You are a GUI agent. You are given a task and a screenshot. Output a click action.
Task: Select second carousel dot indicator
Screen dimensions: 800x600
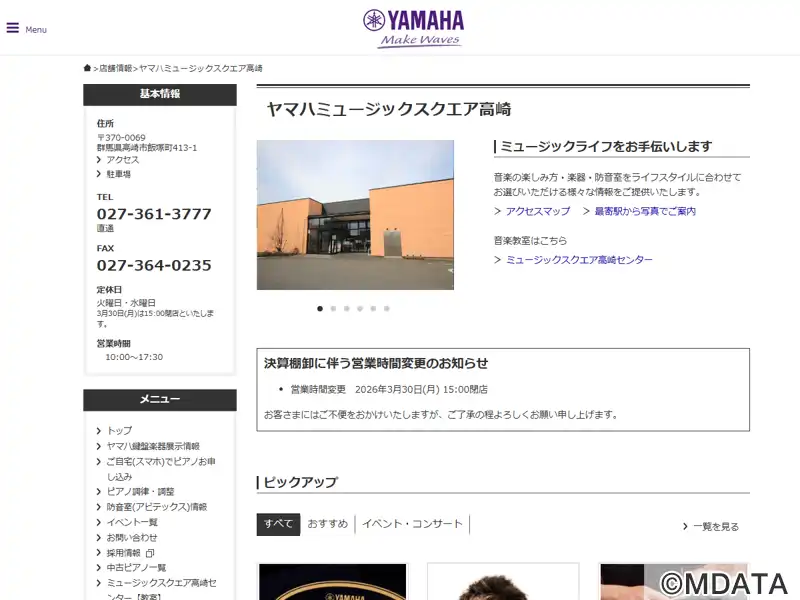[333, 309]
